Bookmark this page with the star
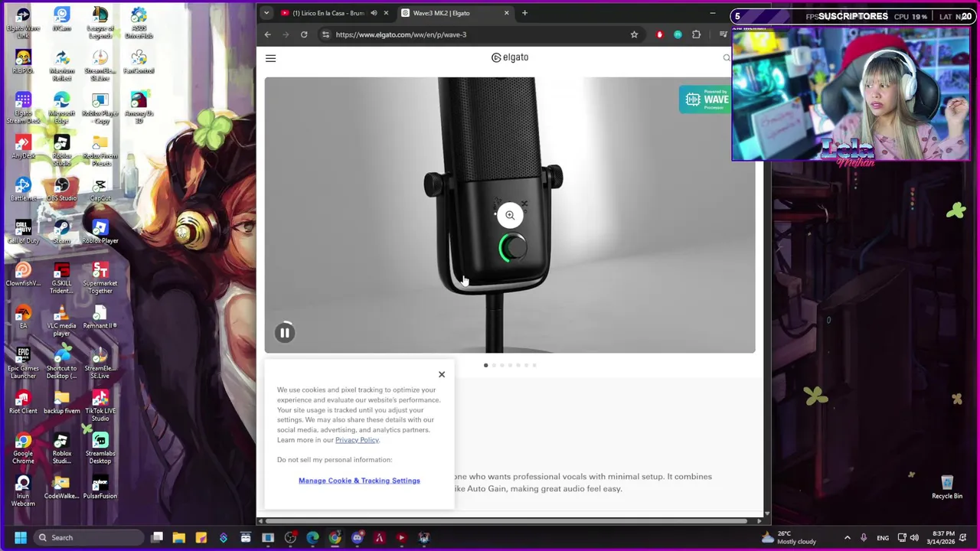This screenshot has height=551, width=980. pyautogui.click(x=634, y=34)
